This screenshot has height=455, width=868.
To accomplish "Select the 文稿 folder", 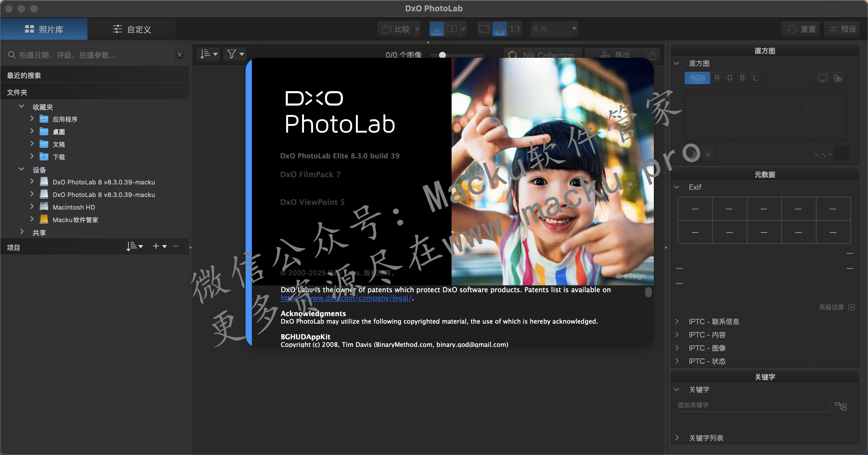I will 59,144.
